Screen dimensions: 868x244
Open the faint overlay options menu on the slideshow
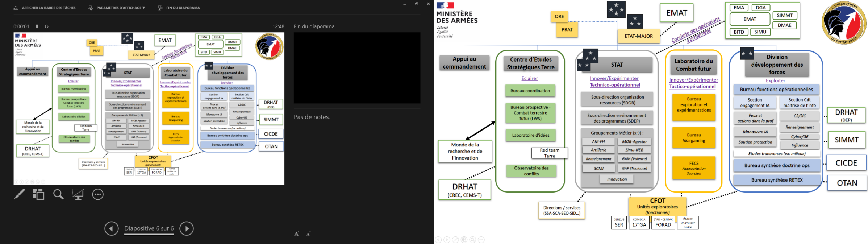(x=481, y=240)
